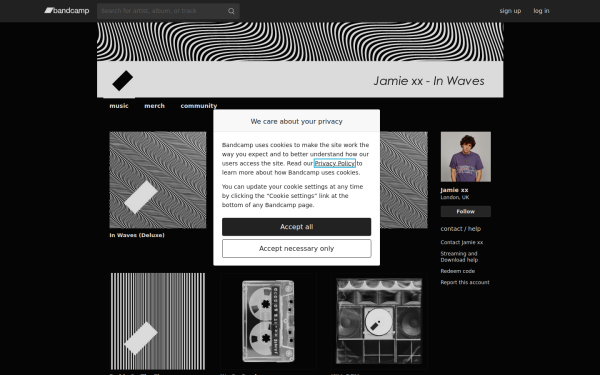The width and height of the screenshot is (600, 375).
Task: Click the black diamond artist logo
Action: pos(123,80)
